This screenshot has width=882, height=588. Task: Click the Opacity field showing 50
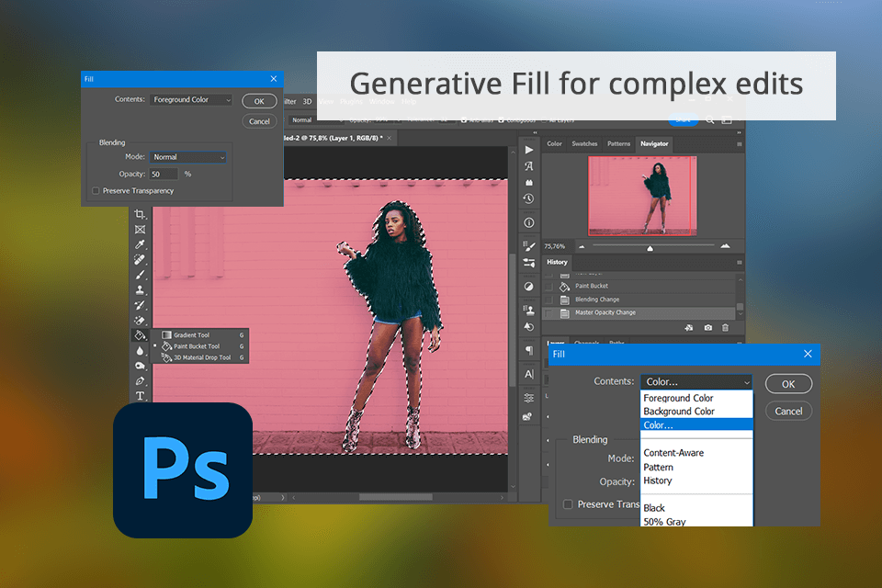click(x=164, y=174)
